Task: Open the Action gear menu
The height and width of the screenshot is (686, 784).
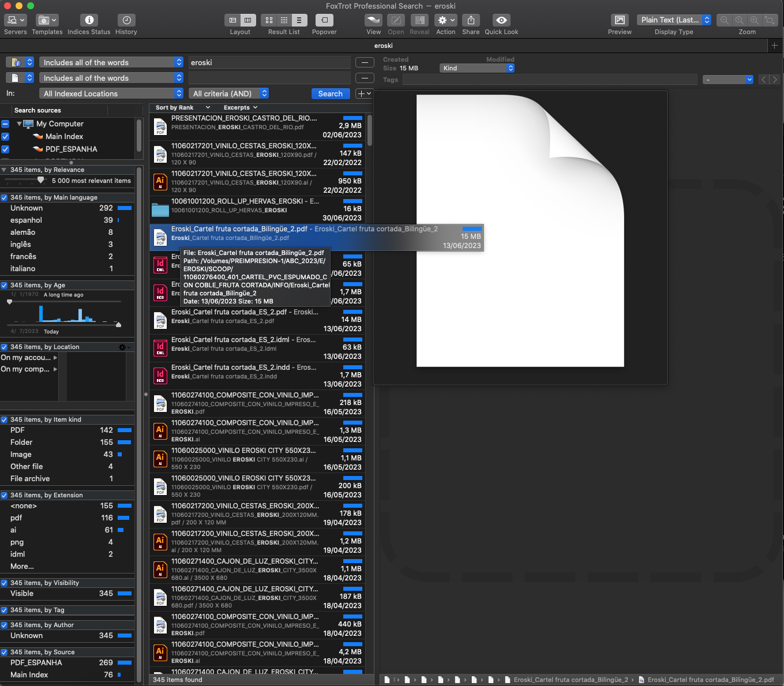Action: [x=446, y=20]
